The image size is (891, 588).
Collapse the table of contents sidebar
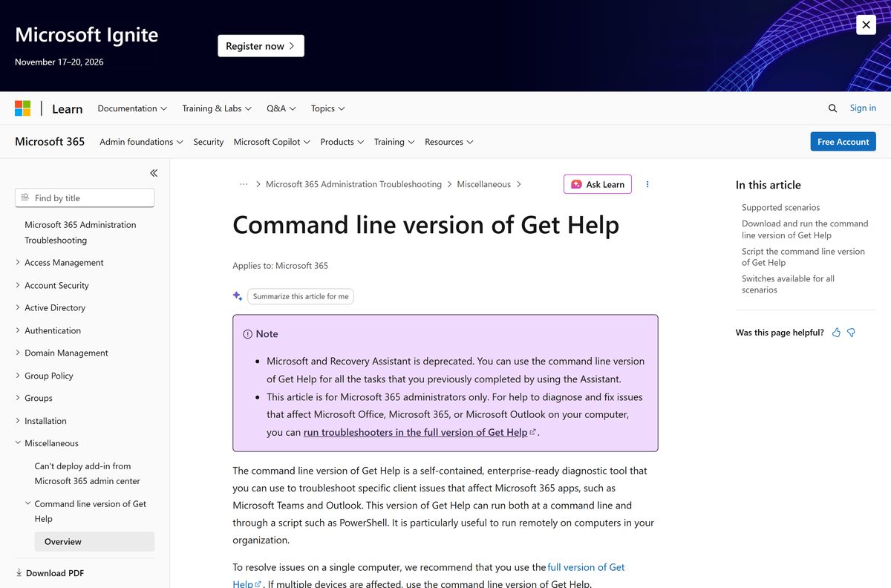pos(154,173)
